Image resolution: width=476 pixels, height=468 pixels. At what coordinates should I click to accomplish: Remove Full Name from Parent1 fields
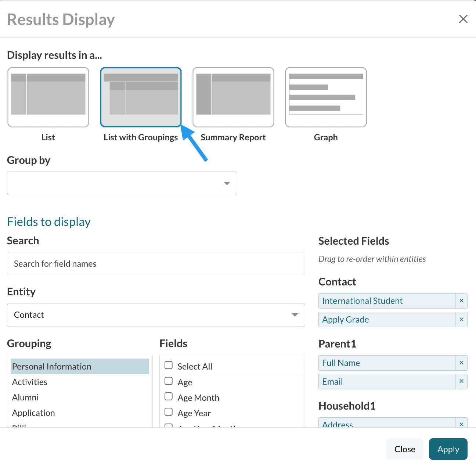coord(461,363)
